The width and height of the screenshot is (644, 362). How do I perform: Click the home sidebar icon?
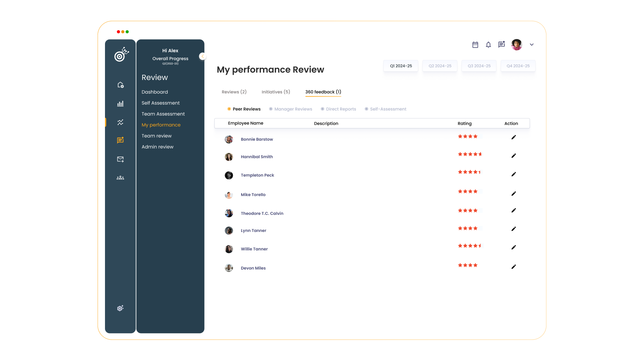(x=120, y=85)
